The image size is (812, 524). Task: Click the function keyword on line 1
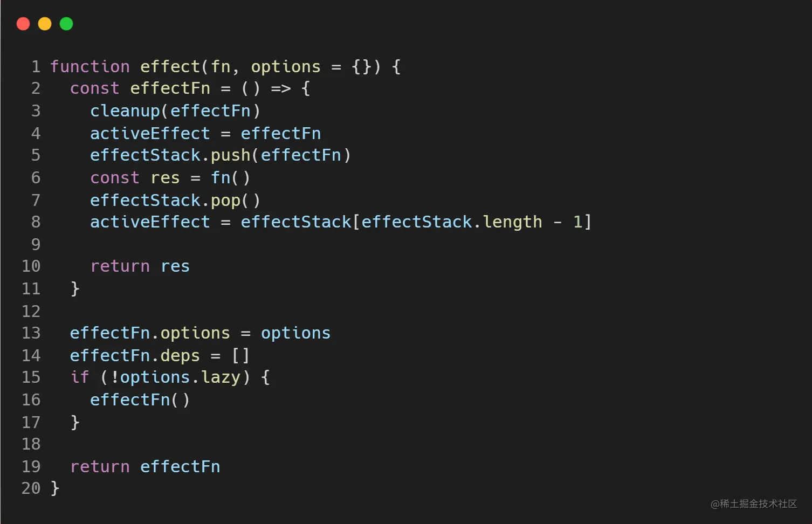point(90,67)
